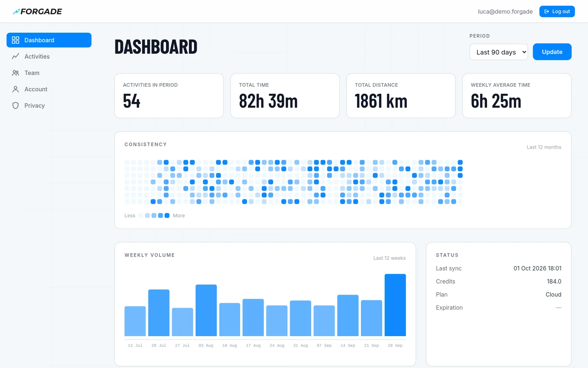Viewport: 588px width, 368px height.
Task: Click the Activities chart-line icon
Action: point(15,56)
